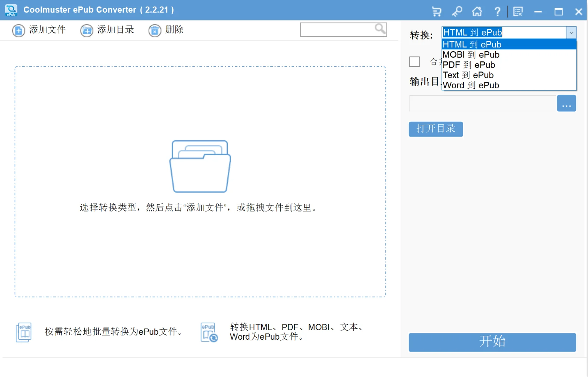Image resolution: width=588 pixels, height=377 pixels.
Task: Click text 转换HTML、PDF、MOBI、文本
Action: 297,327
